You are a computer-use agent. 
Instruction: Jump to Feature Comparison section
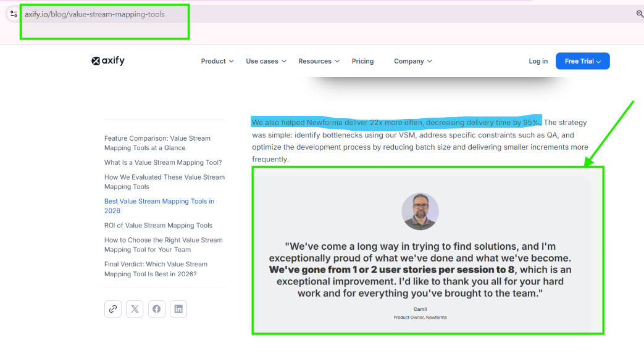point(157,143)
